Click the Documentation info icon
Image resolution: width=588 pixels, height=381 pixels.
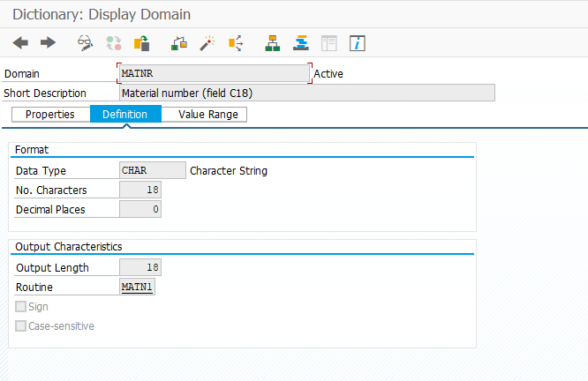pos(358,42)
